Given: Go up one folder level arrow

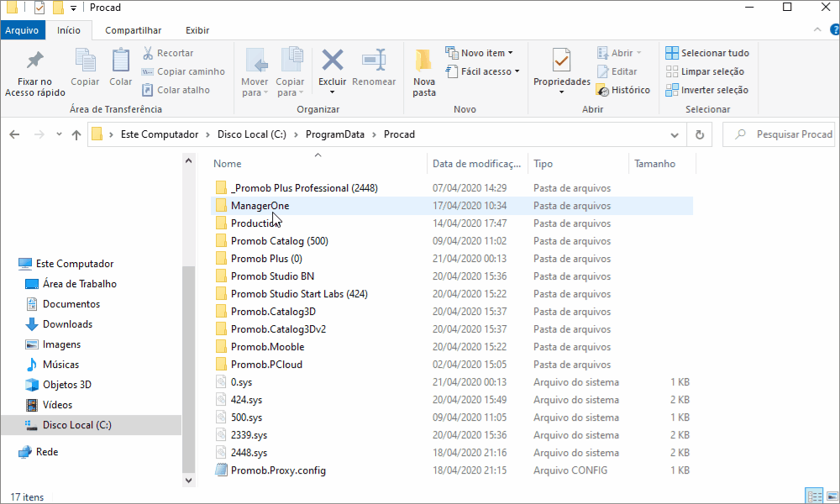Looking at the screenshot, I should pos(76,134).
